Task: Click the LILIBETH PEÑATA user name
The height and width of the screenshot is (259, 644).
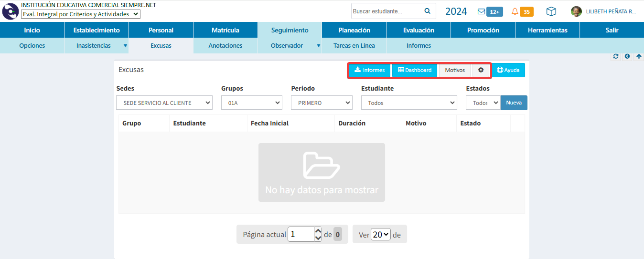Action: 611,11
